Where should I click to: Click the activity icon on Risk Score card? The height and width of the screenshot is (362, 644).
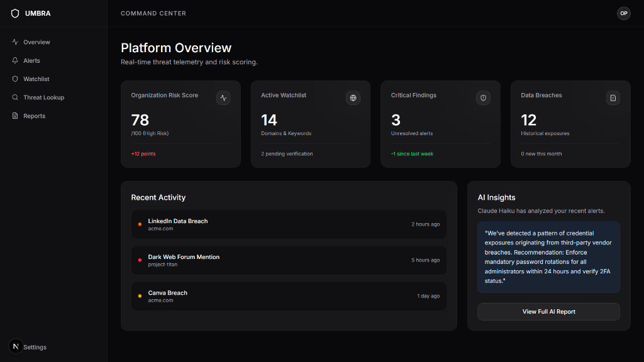(x=223, y=98)
